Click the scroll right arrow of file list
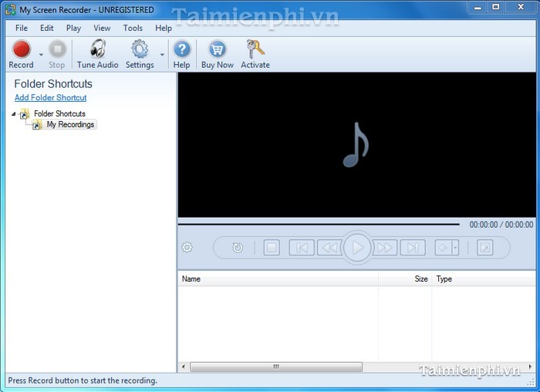540x392 pixels. tap(530, 367)
